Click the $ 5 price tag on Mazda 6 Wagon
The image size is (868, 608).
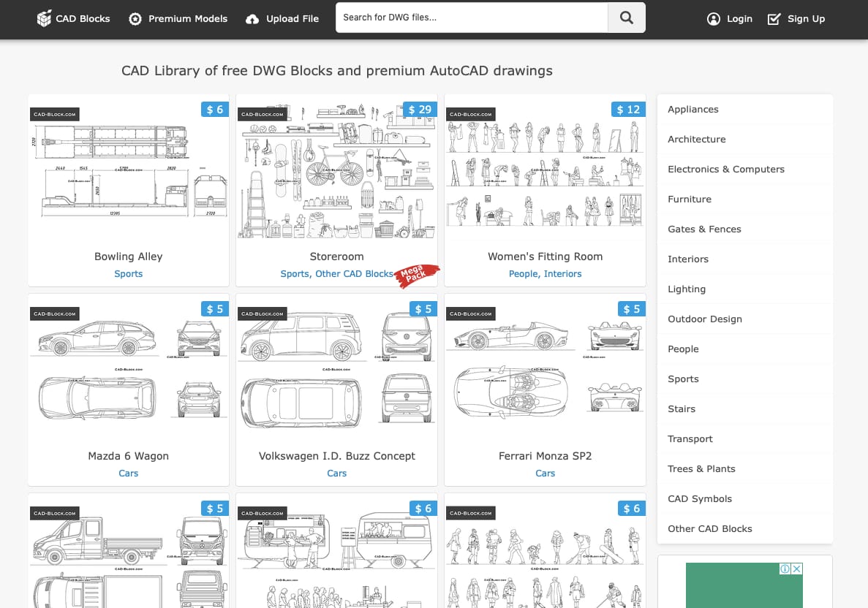[215, 308]
